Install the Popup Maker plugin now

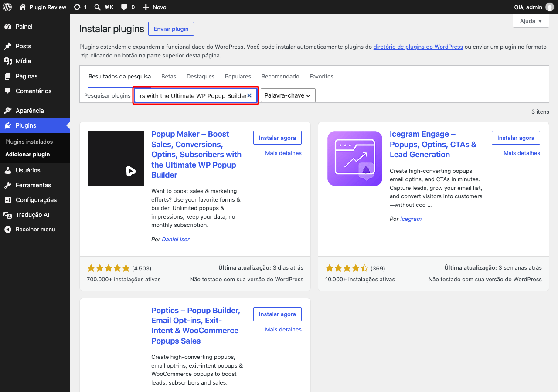coord(277,138)
